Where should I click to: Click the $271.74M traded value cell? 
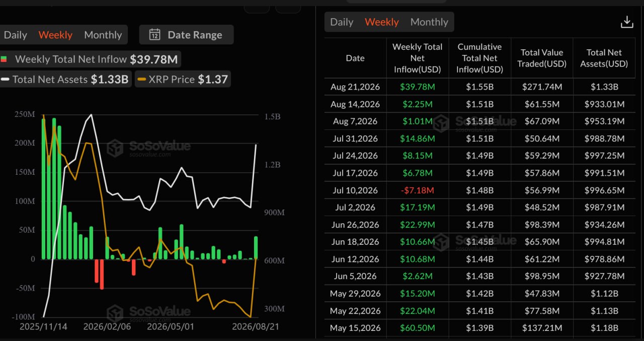point(542,87)
